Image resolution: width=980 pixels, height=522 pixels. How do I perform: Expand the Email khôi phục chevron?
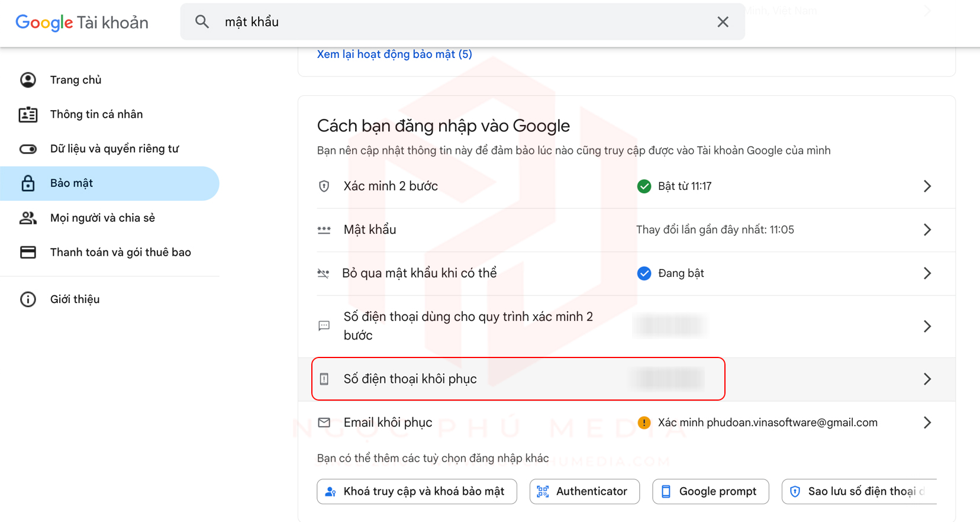coord(927,423)
